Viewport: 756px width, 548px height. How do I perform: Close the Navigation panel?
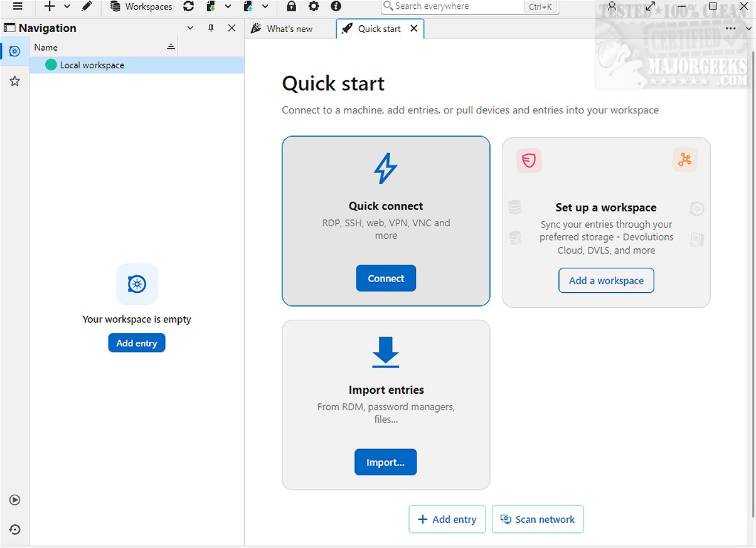(232, 28)
